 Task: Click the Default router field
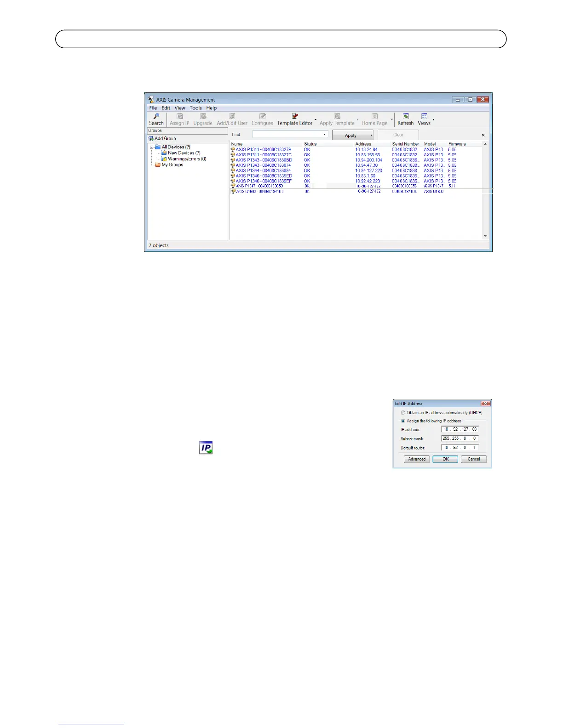[x=460, y=447]
